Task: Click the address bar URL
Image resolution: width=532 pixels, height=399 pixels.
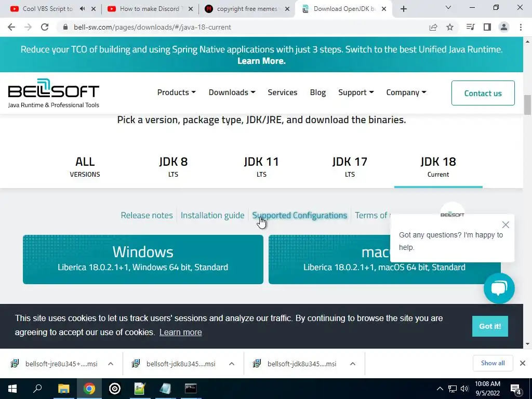Action: tap(152, 27)
